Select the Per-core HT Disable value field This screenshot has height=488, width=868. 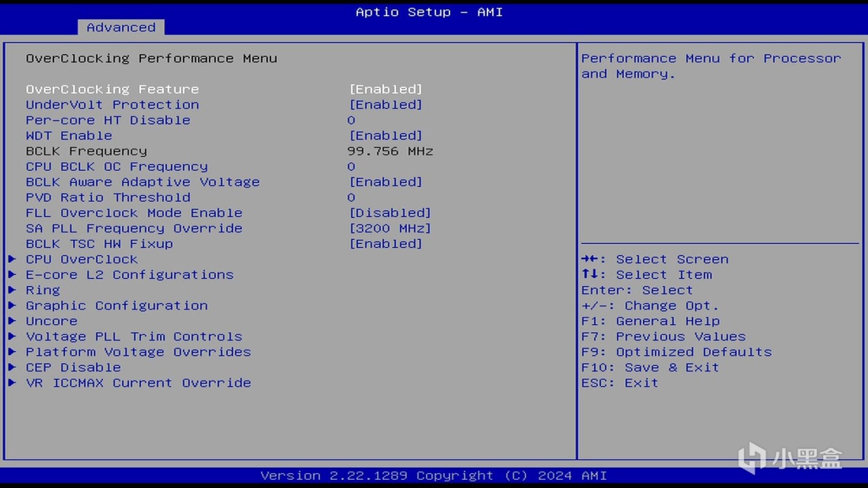[x=351, y=121]
